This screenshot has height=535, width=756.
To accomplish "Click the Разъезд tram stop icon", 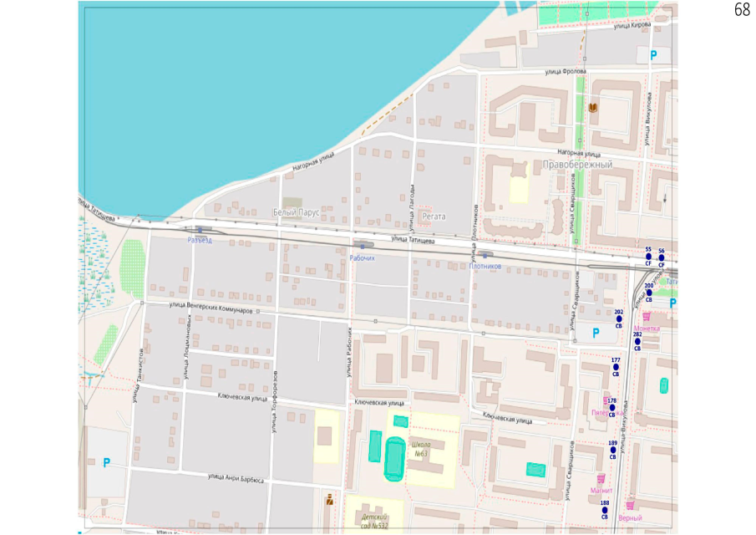I will pos(199,229).
